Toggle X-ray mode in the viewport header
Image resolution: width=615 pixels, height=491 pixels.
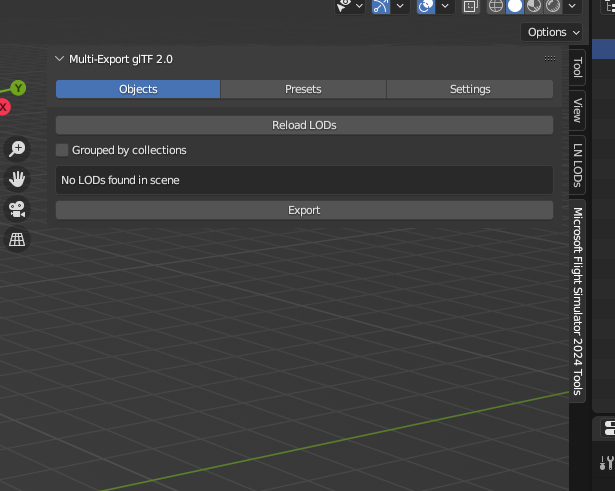tap(470, 6)
